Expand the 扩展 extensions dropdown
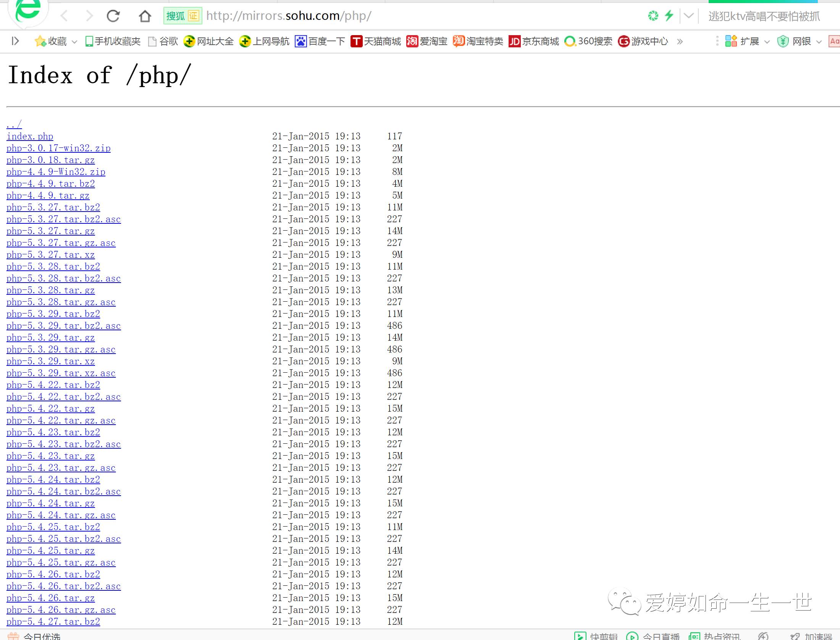 (x=767, y=42)
